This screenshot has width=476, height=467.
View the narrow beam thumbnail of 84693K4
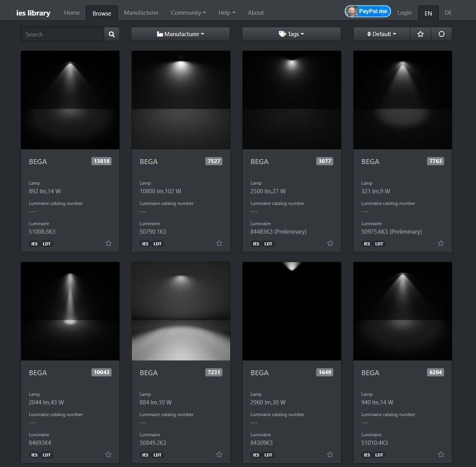pos(70,311)
